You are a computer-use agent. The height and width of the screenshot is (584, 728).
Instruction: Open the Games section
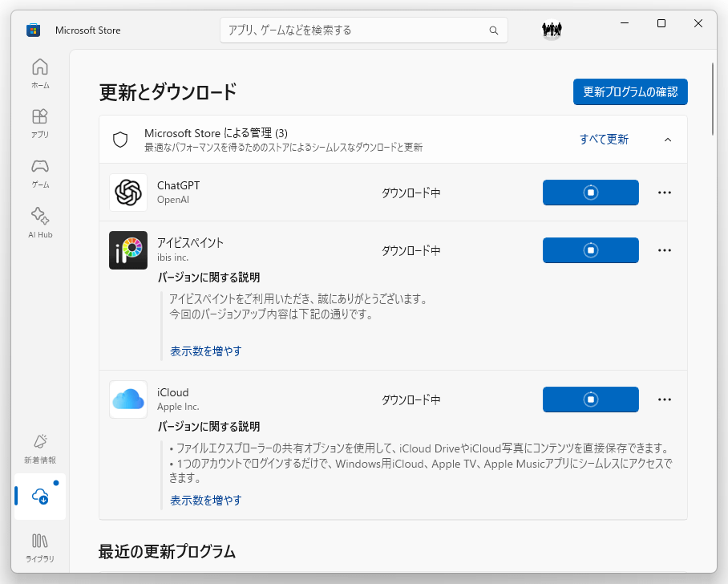point(40,172)
